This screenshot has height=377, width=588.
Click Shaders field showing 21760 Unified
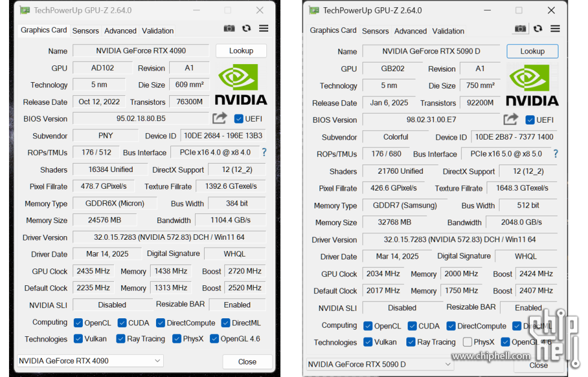(401, 171)
